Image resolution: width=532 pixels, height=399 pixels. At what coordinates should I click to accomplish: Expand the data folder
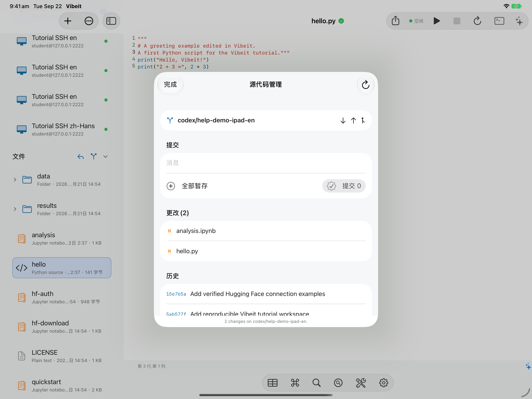tap(15, 180)
